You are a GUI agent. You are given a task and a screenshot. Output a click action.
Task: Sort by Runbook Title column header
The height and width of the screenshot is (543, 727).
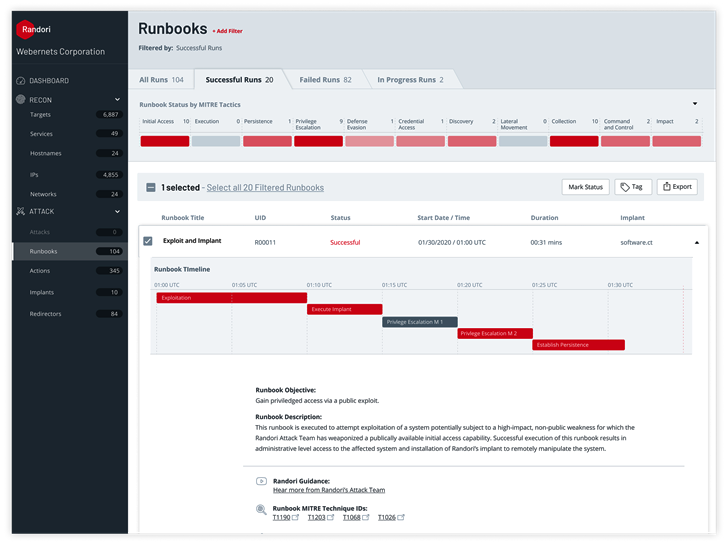pyautogui.click(x=183, y=217)
